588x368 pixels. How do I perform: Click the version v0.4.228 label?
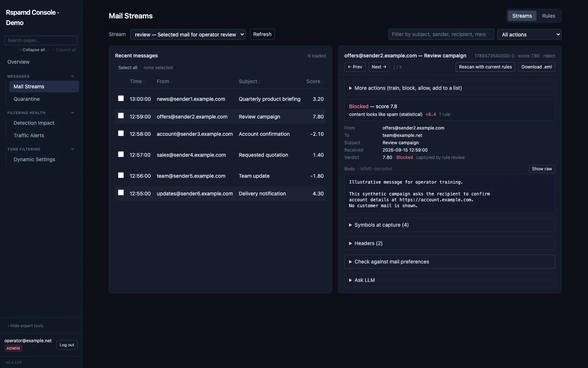[14, 362]
